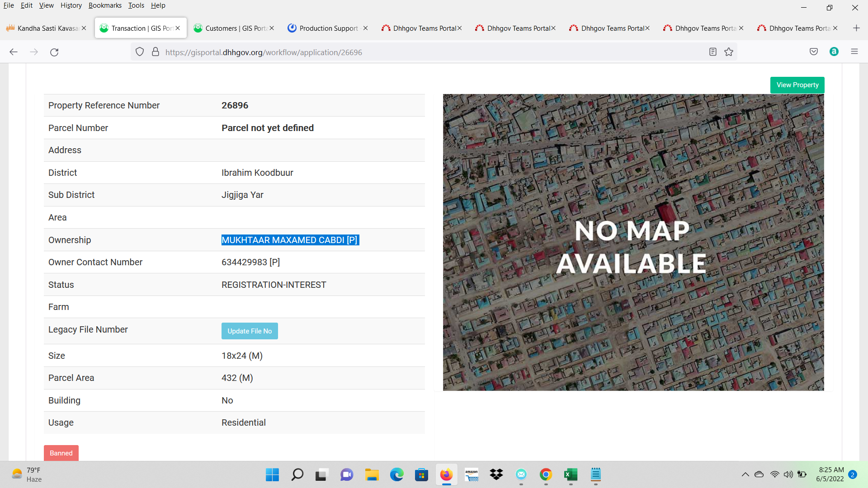This screenshot has height=488, width=868.
Task: Click the site security padlock icon
Action: tap(156, 52)
